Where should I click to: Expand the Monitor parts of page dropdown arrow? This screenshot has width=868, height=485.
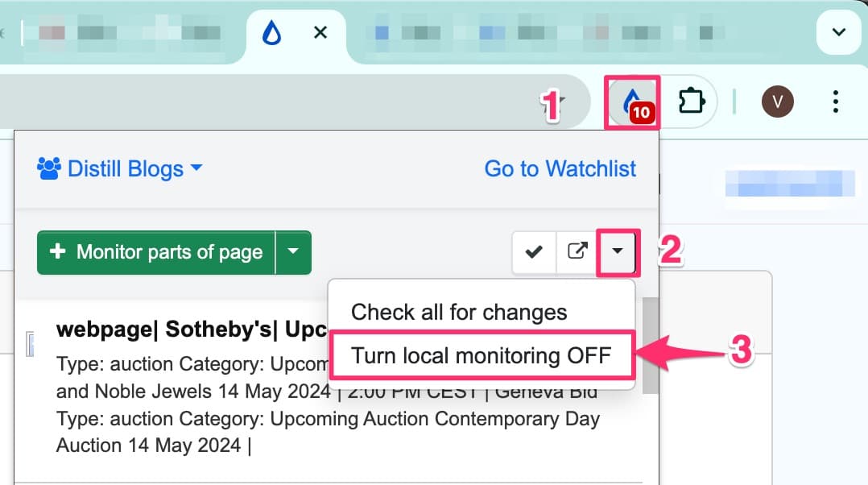295,252
